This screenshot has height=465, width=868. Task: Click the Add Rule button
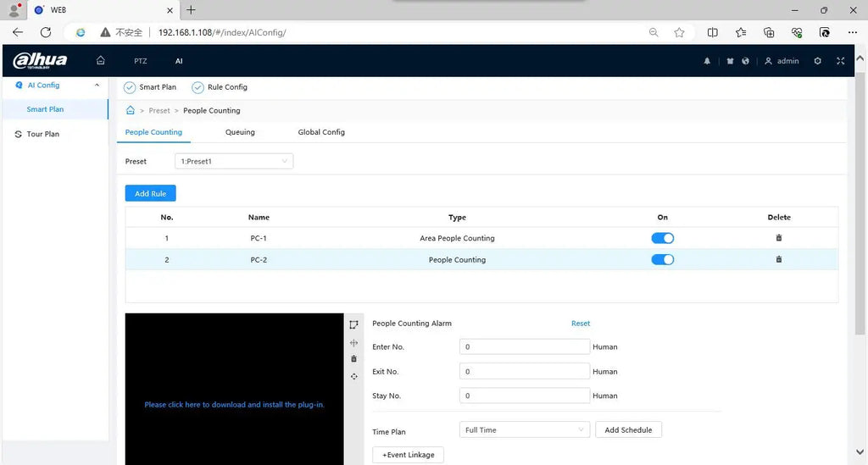[150, 194]
